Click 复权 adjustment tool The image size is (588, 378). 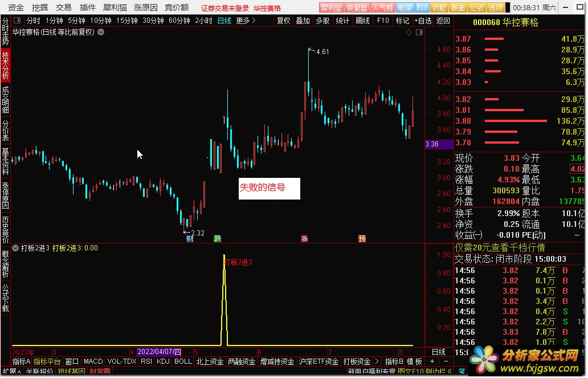(x=284, y=21)
